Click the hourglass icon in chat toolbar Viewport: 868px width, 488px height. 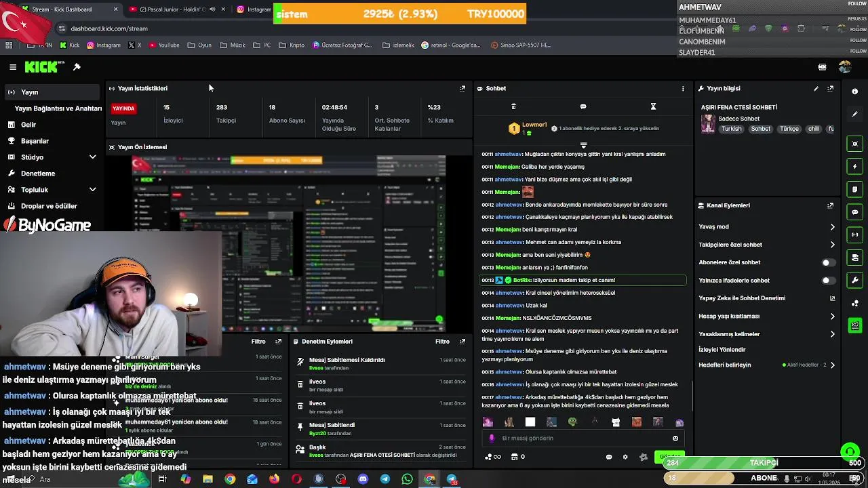(653, 106)
